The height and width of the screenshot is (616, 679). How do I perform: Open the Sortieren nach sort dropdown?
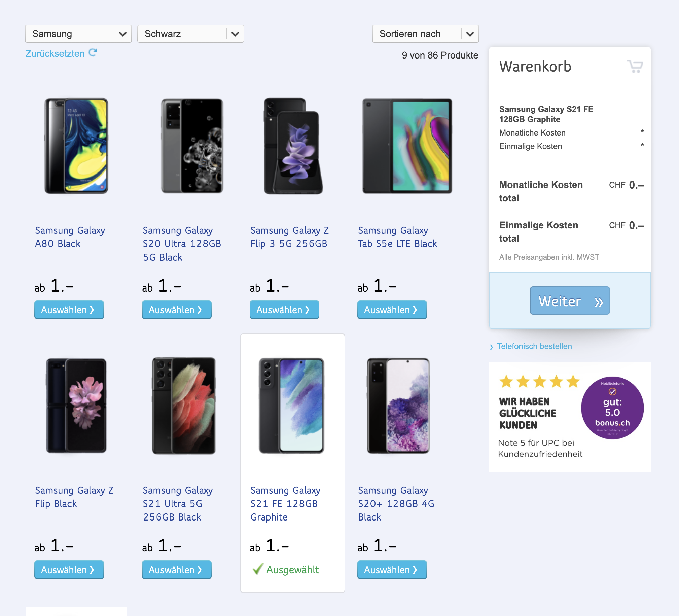tap(425, 34)
